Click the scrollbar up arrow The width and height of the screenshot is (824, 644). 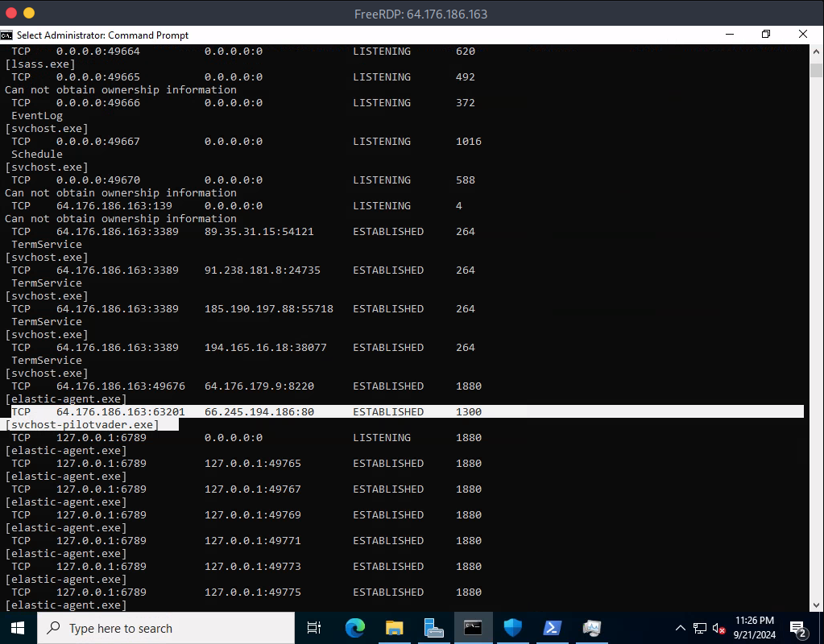click(816, 52)
